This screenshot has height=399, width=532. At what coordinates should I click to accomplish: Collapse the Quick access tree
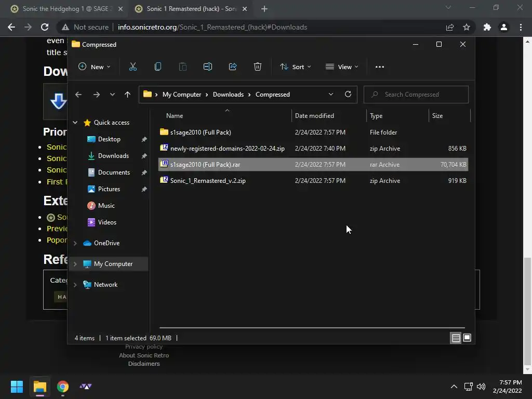(75, 123)
